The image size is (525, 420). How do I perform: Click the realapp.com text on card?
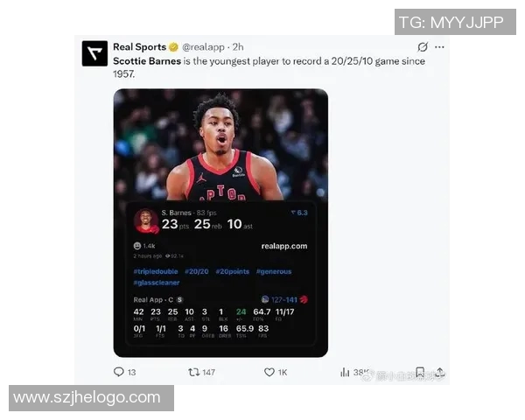[x=284, y=246]
